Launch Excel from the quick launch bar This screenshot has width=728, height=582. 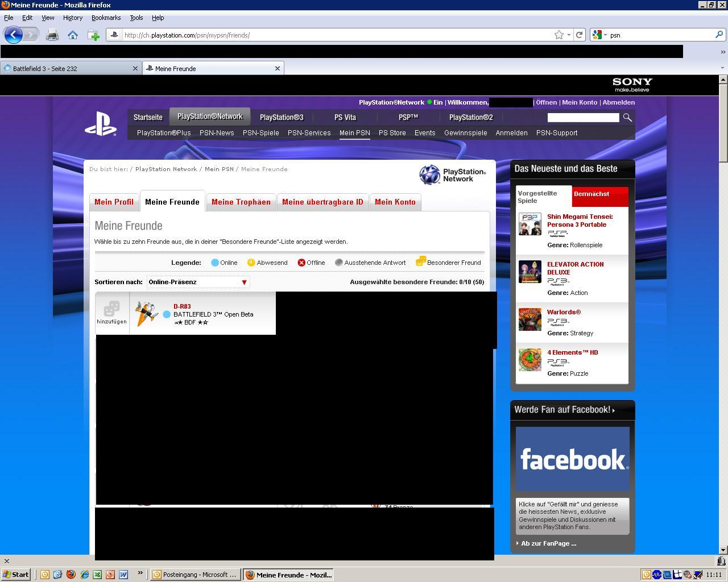click(x=97, y=575)
